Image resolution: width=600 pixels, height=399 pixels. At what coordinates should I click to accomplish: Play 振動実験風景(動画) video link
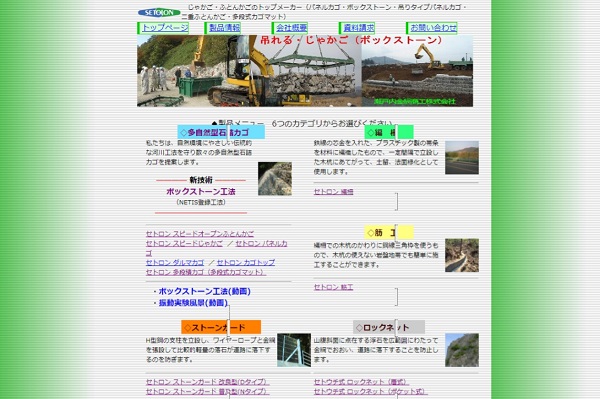(x=193, y=303)
